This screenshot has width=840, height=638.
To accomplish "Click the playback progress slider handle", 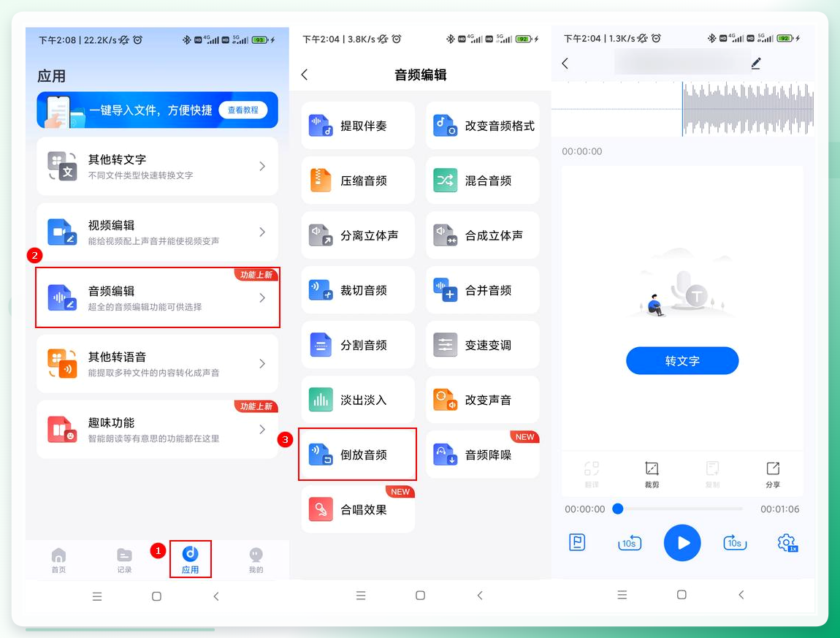I will click(618, 509).
